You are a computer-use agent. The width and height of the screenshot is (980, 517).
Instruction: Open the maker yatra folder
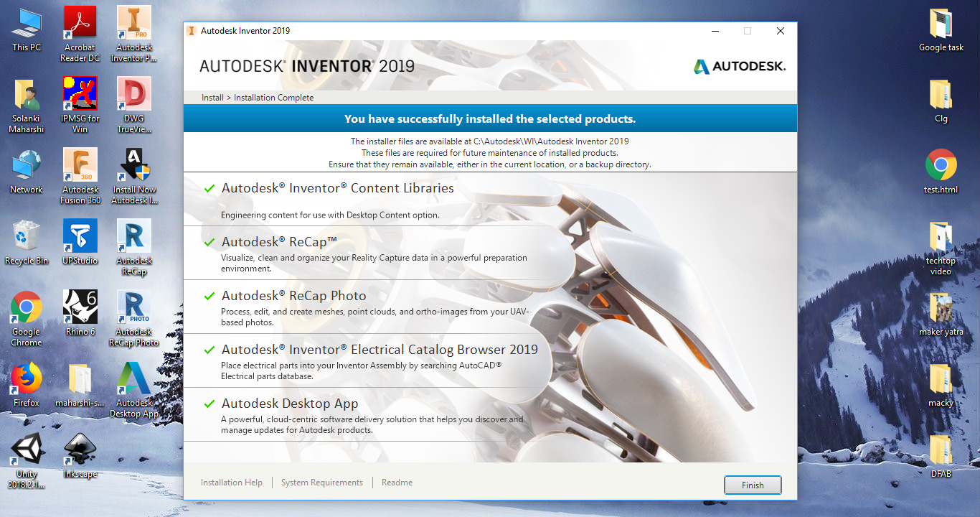(941, 315)
